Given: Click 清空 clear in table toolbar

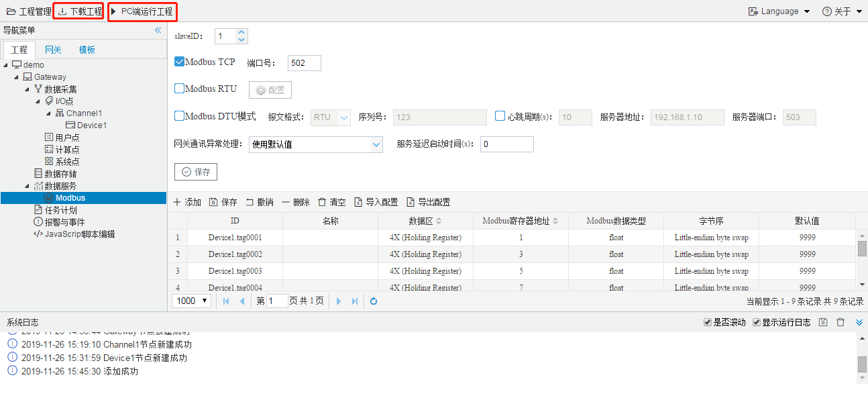Looking at the screenshot, I should 331,202.
